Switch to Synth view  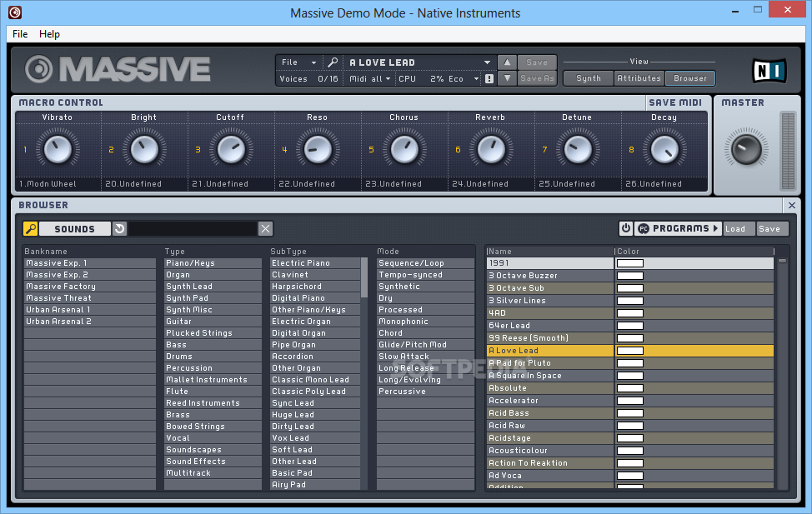(589, 78)
